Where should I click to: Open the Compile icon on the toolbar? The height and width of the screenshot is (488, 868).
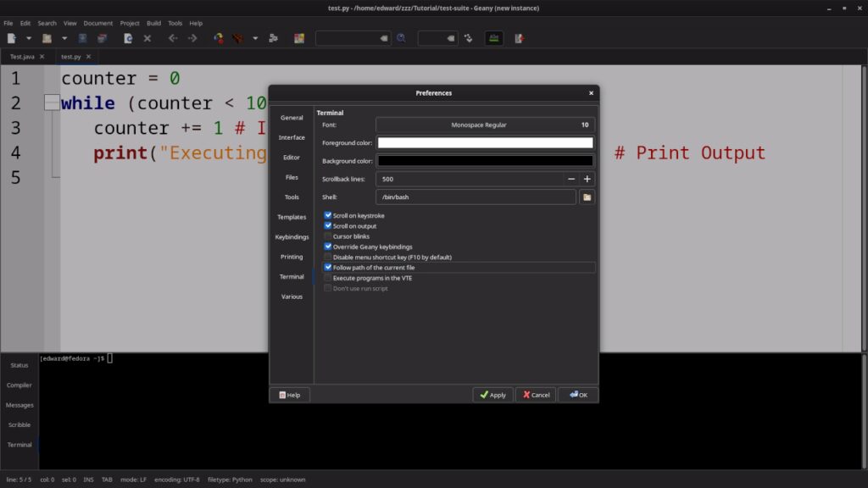point(218,38)
